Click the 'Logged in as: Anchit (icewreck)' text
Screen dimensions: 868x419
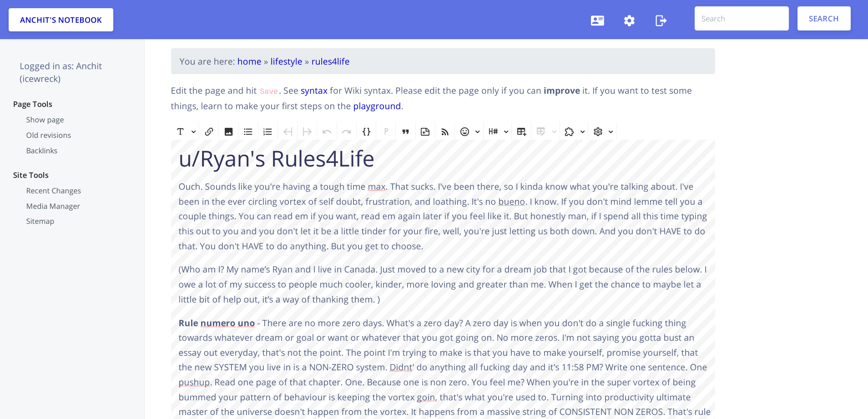click(61, 72)
